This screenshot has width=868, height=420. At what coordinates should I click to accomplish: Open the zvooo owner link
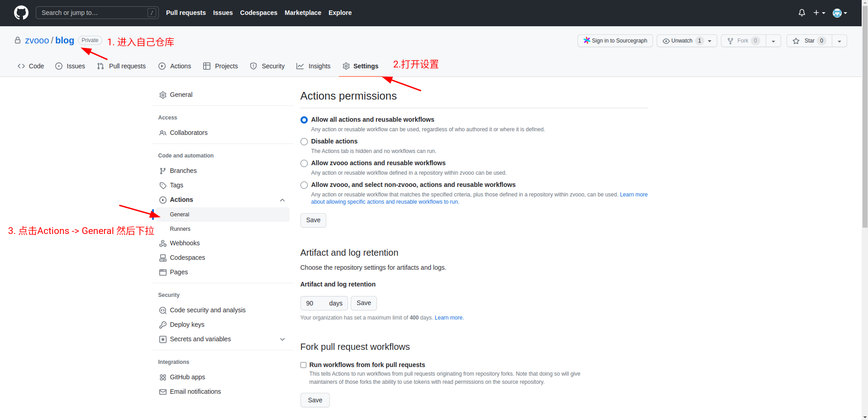coord(37,40)
